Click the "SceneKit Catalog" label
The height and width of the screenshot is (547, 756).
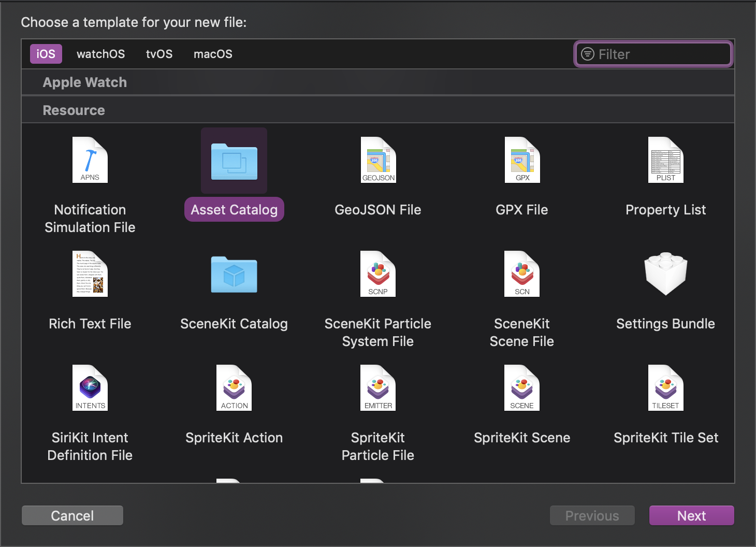click(234, 324)
